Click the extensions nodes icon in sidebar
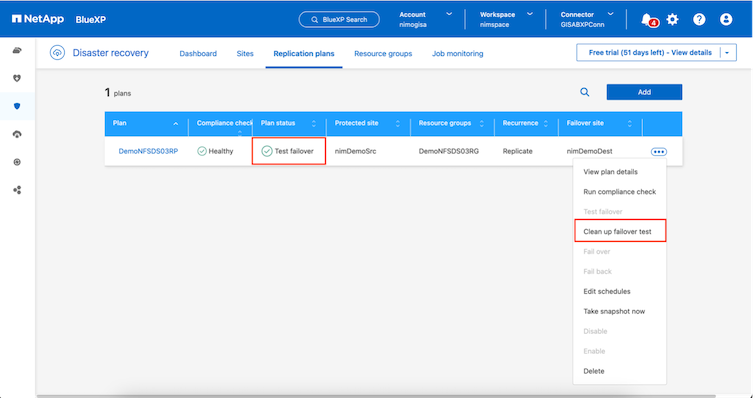This screenshot has width=755, height=400. 17,190
